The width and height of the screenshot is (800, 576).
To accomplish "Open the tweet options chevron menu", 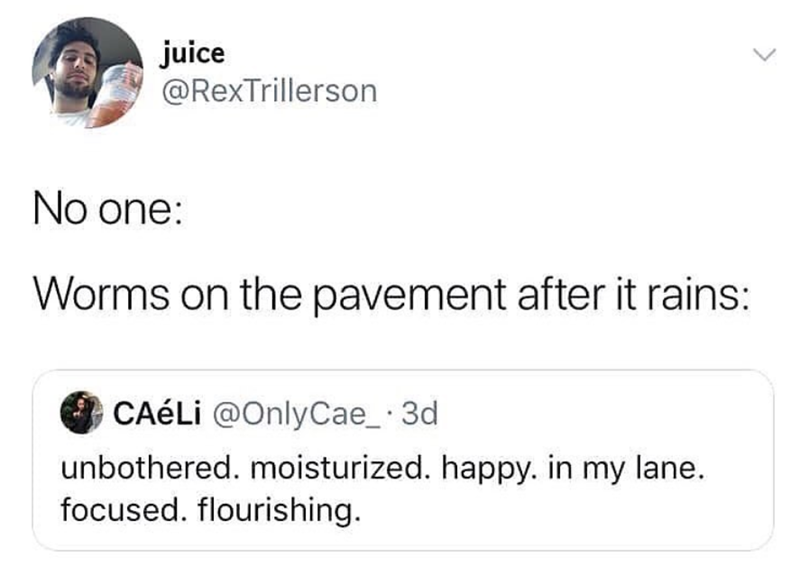I will (x=762, y=56).
